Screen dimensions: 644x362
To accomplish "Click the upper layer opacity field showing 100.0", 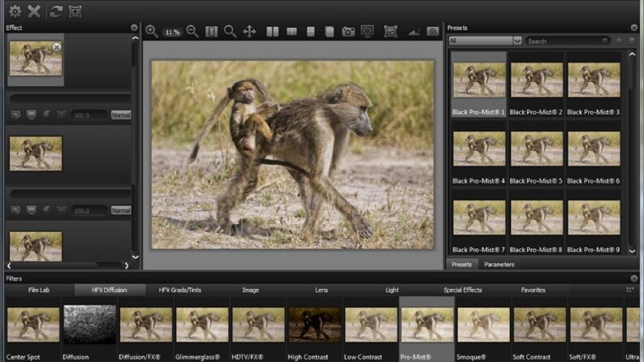I will click(89, 115).
